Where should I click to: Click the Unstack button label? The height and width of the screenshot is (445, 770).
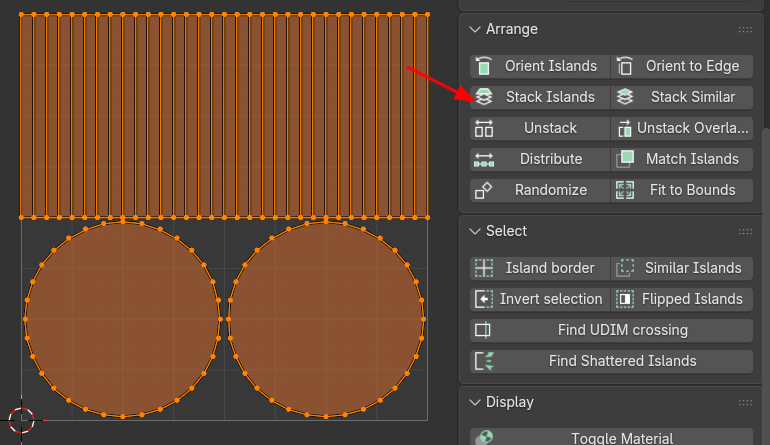click(550, 128)
